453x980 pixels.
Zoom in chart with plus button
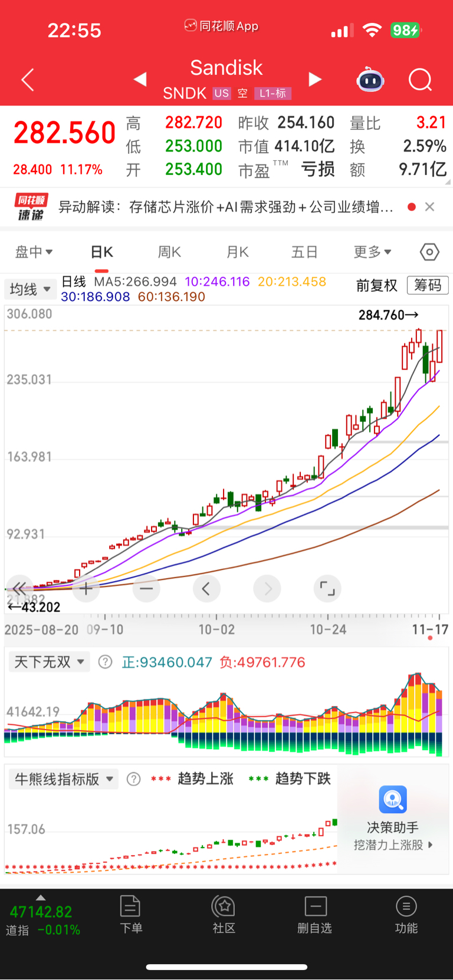click(86, 588)
